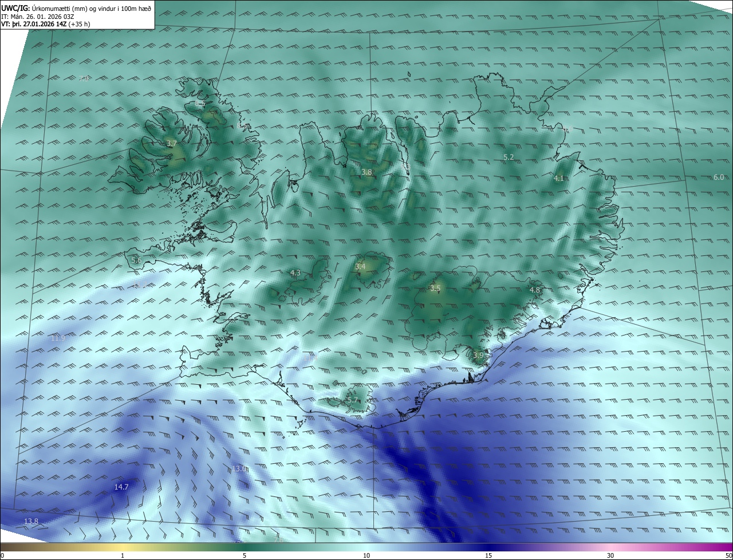Click the 3.7 value over the Westfjords
This screenshot has width=733, height=560.
point(171,143)
